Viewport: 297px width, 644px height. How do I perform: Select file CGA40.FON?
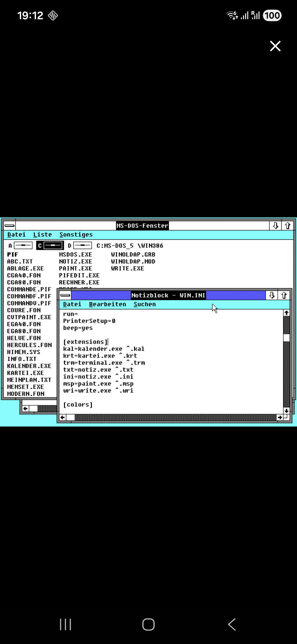coord(24,275)
